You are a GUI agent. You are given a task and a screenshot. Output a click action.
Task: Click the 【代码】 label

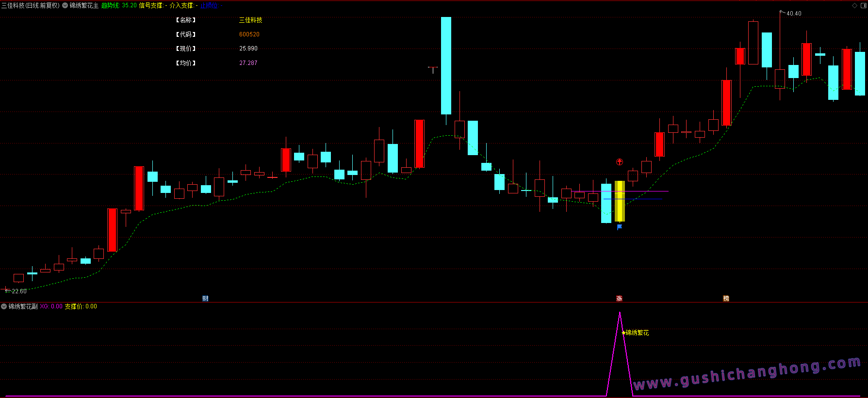(x=186, y=34)
